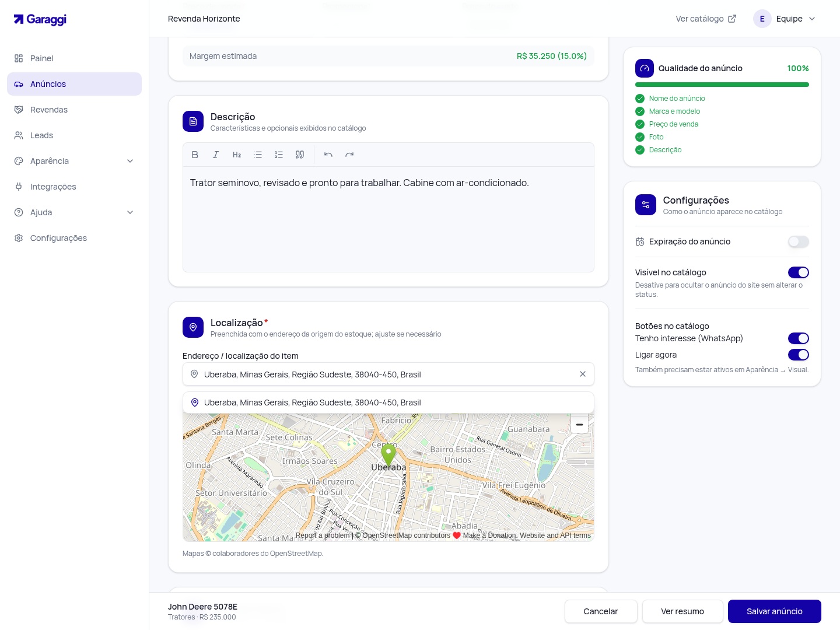Click the address location input field
The width and height of the screenshot is (840, 630).
tap(388, 374)
